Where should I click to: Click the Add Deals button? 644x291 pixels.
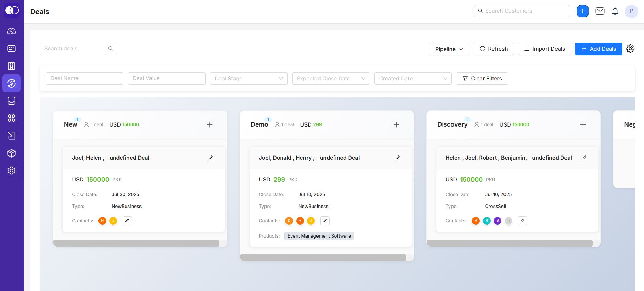point(599,49)
